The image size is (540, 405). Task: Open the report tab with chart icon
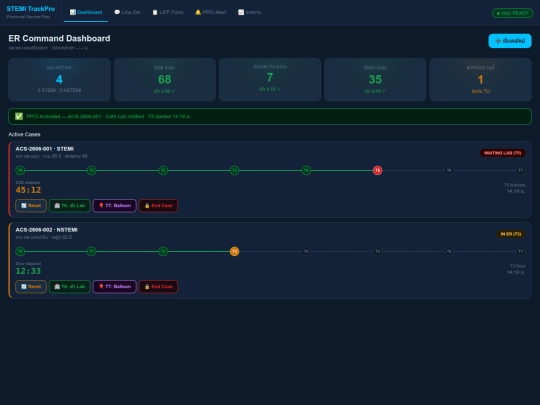pyautogui.click(x=249, y=12)
